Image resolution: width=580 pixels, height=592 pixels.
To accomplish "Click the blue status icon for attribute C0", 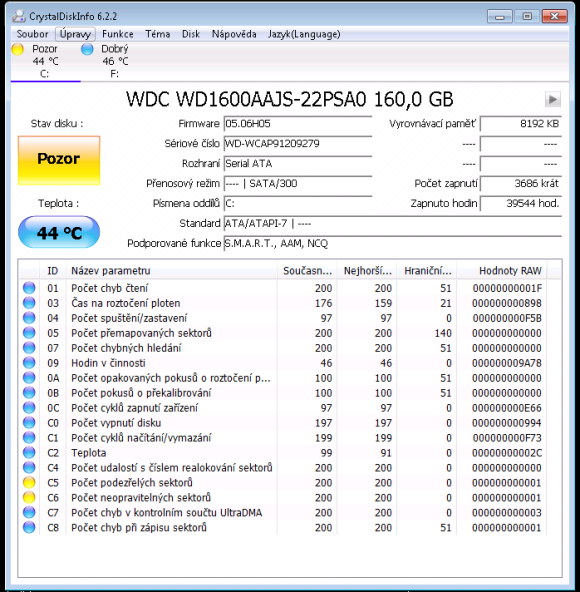I will pos(29,423).
